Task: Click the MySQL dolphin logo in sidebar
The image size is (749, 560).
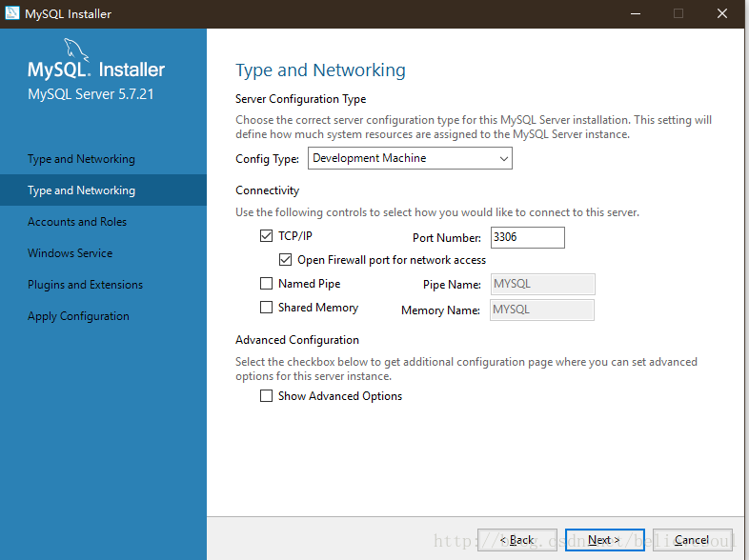Action: pos(76,50)
